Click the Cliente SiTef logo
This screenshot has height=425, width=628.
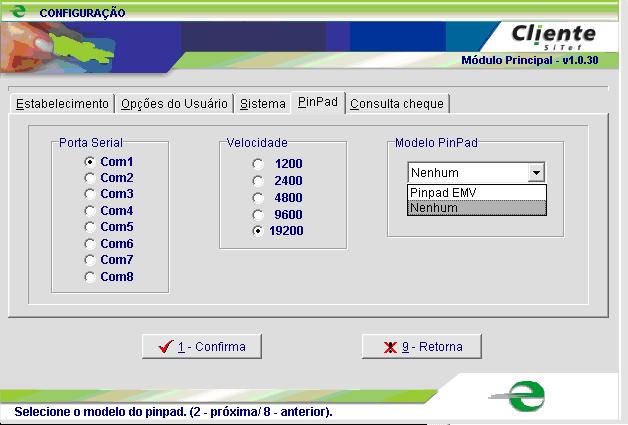pos(553,36)
